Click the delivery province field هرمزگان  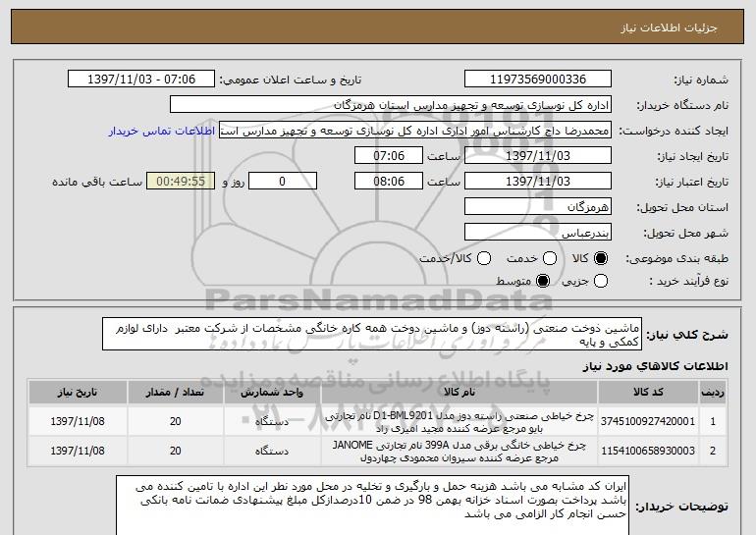point(538,207)
